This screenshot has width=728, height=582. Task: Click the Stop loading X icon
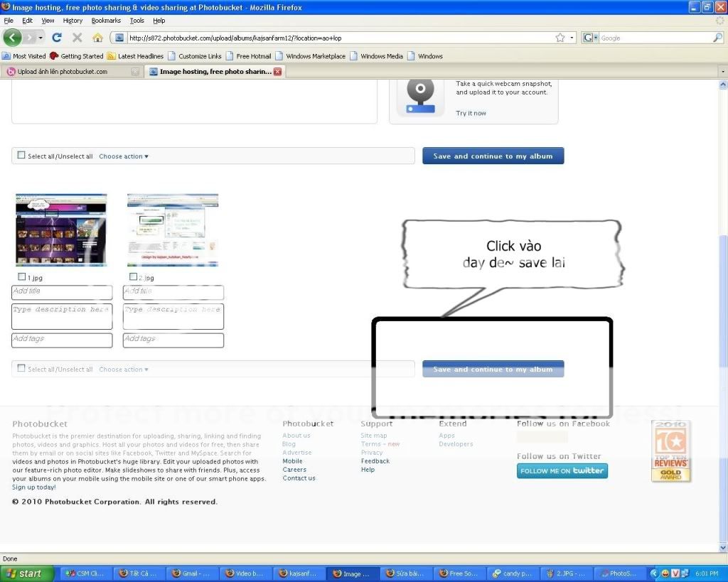click(77, 38)
